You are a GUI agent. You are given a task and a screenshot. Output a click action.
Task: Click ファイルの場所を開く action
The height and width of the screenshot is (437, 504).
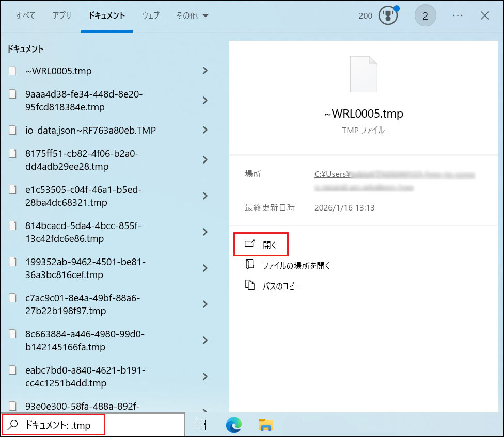tap(288, 265)
